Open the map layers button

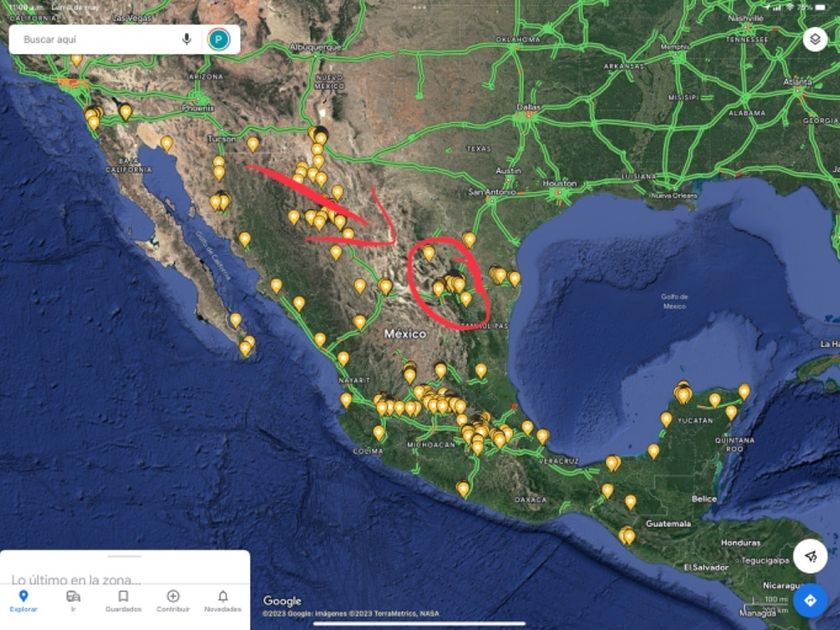click(x=815, y=40)
